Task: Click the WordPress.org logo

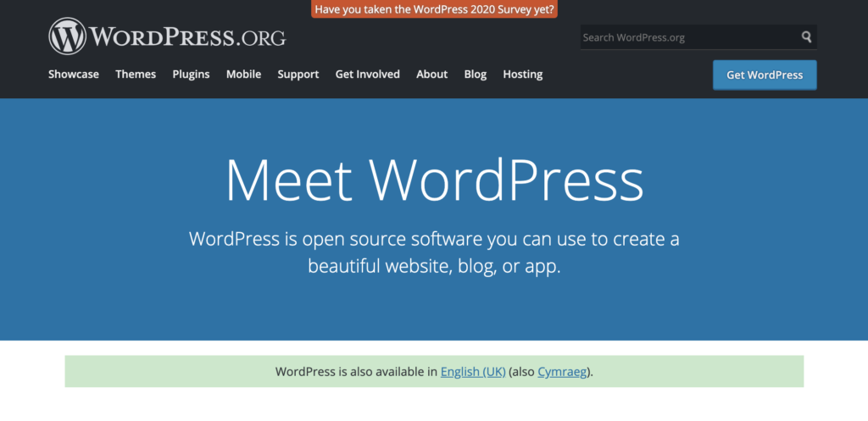Action: 167,36
